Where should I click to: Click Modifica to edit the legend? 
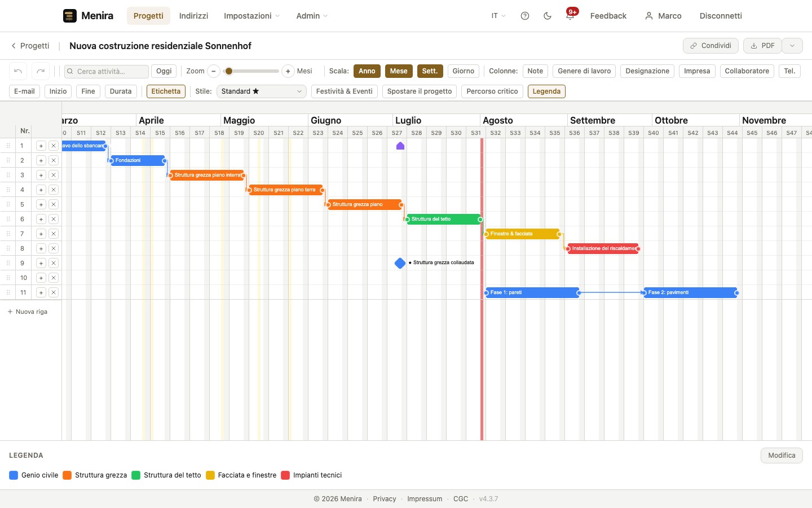tap(782, 456)
